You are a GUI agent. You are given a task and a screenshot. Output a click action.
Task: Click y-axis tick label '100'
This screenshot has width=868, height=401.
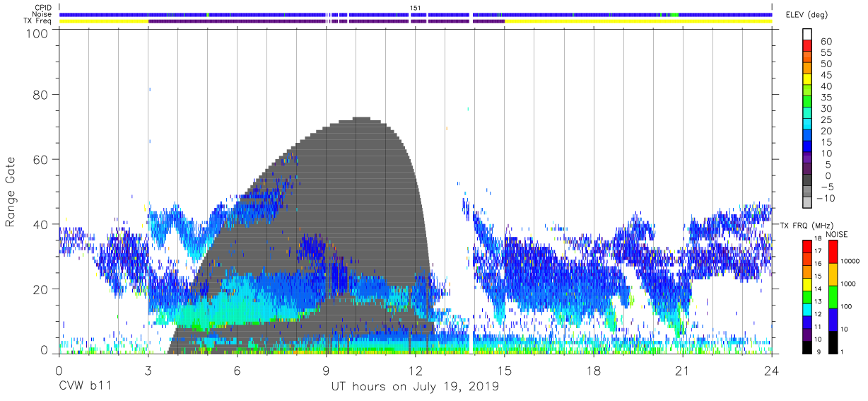37,33
